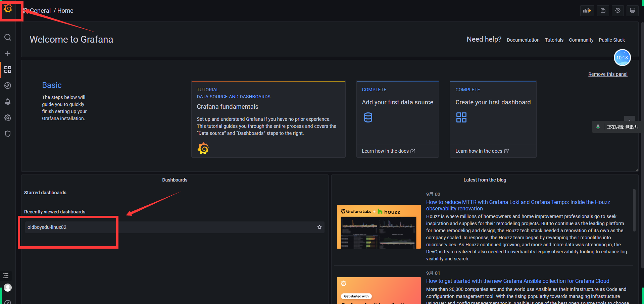Viewport: 644px width, 304px height.
Task: Click the 10:18 timer circle
Action: click(x=622, y=58)
